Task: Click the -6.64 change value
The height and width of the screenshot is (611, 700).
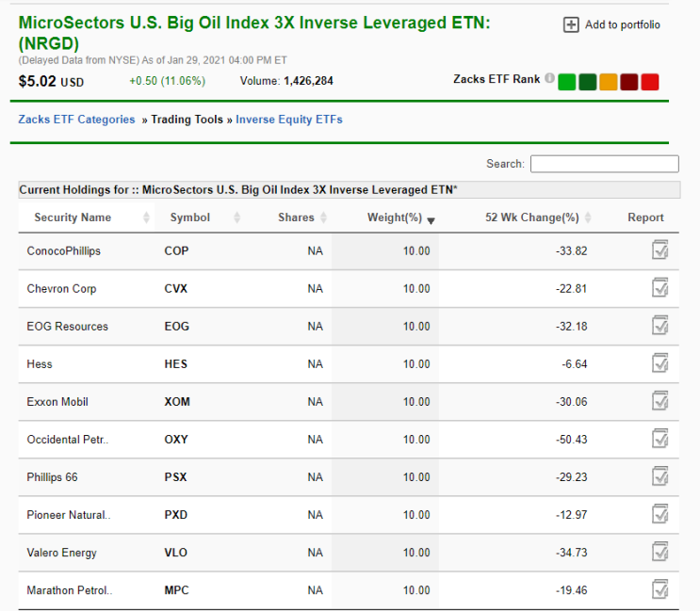Action: click(x=575, y=364)
